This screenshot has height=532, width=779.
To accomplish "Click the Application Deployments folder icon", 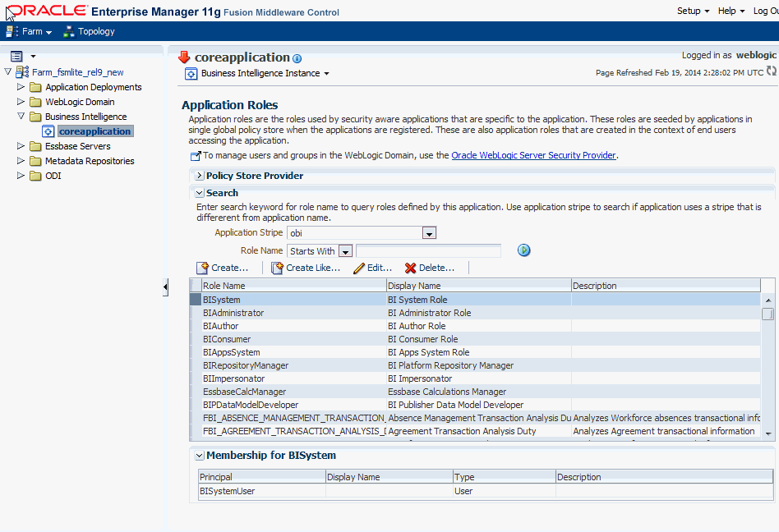I will pyautogui.click(x=35, y=87).
